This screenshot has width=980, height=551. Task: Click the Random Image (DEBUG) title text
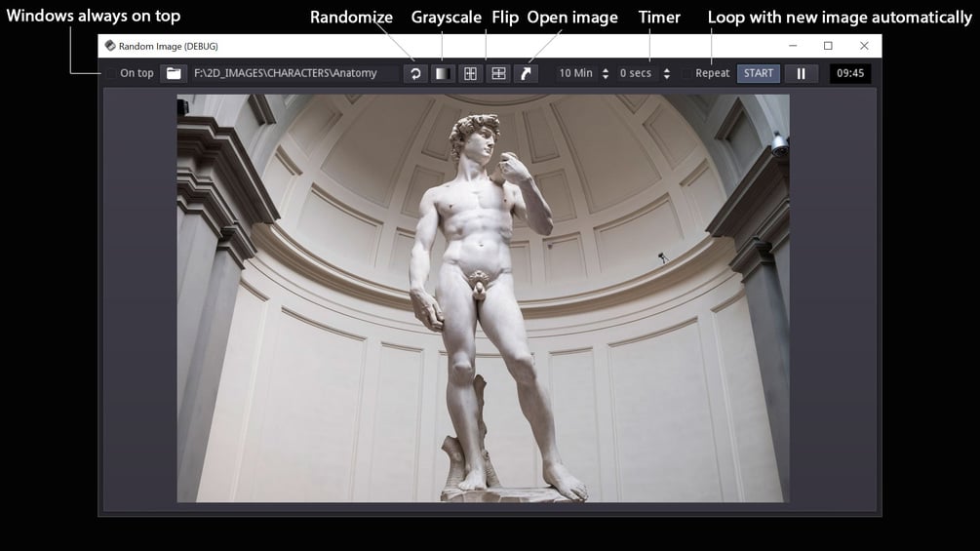tap(168, 46)
